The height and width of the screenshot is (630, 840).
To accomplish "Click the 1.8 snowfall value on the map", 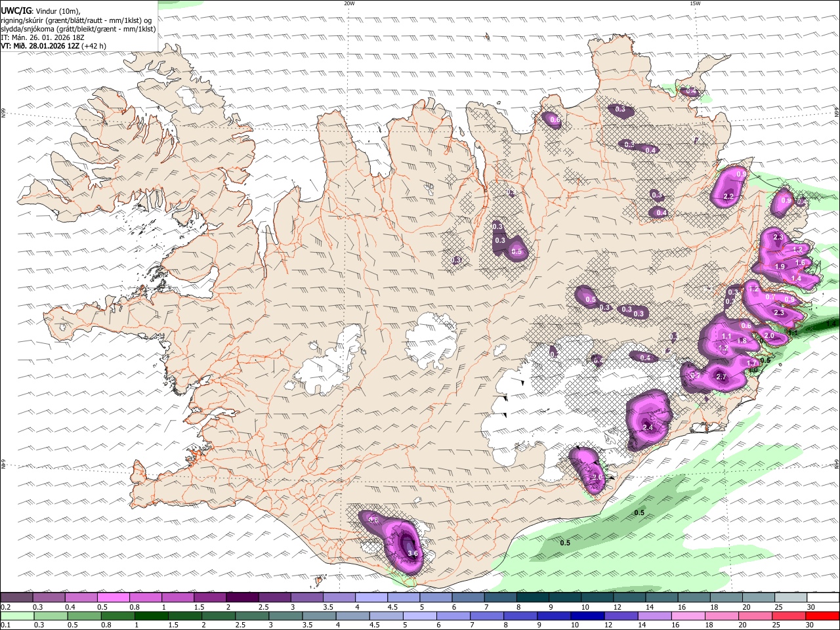I will coord(742,341).
